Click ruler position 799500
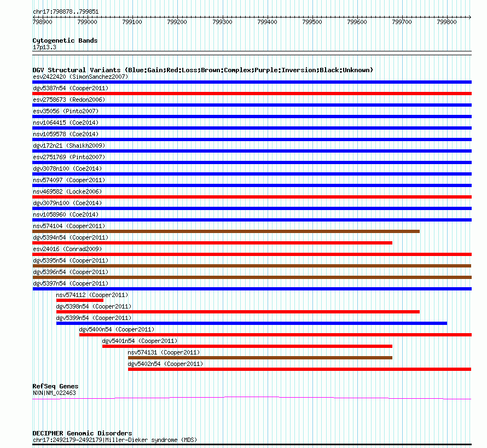The height and width of the screenshot is (448, 487). 312,22
